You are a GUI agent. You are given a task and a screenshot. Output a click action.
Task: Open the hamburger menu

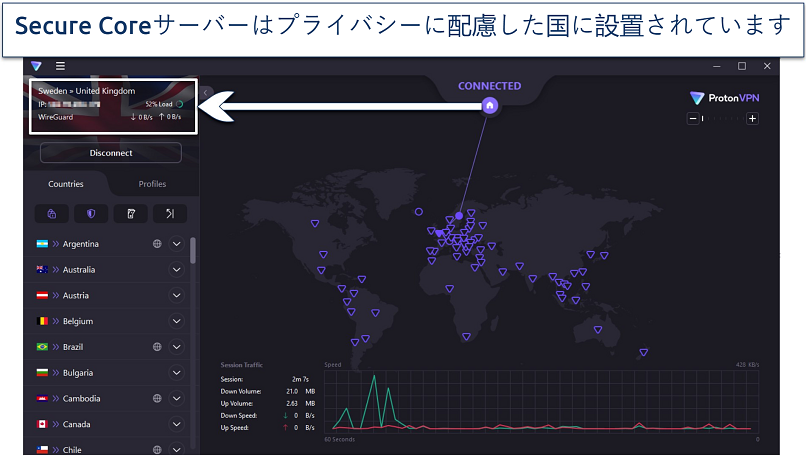(x=60, y=66)
